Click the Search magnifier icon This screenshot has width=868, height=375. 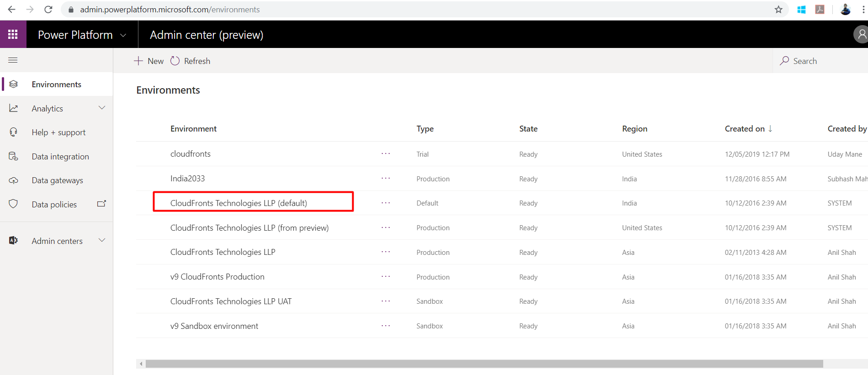[784, 61]
